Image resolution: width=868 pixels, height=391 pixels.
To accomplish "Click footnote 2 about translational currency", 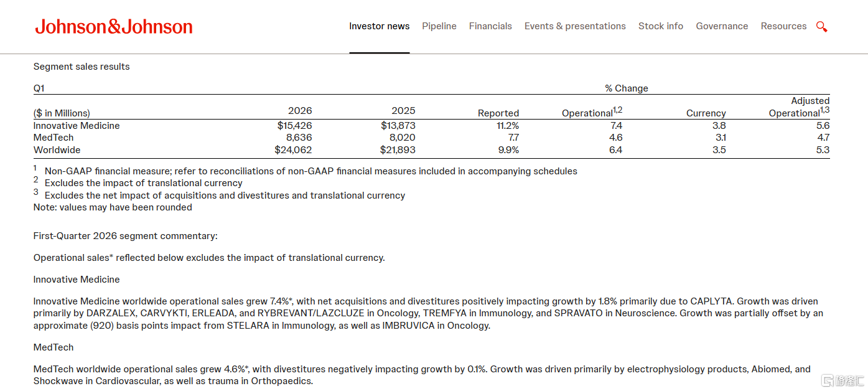I will [138, 183].
